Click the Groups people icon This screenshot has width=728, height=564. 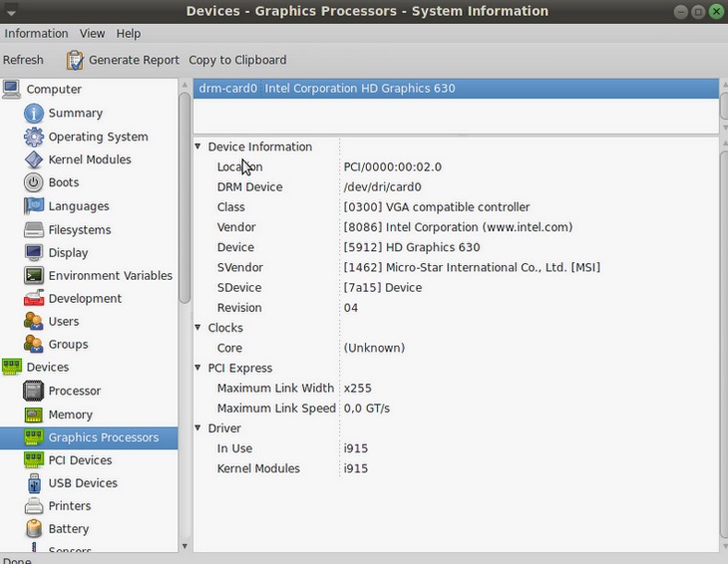34,344
